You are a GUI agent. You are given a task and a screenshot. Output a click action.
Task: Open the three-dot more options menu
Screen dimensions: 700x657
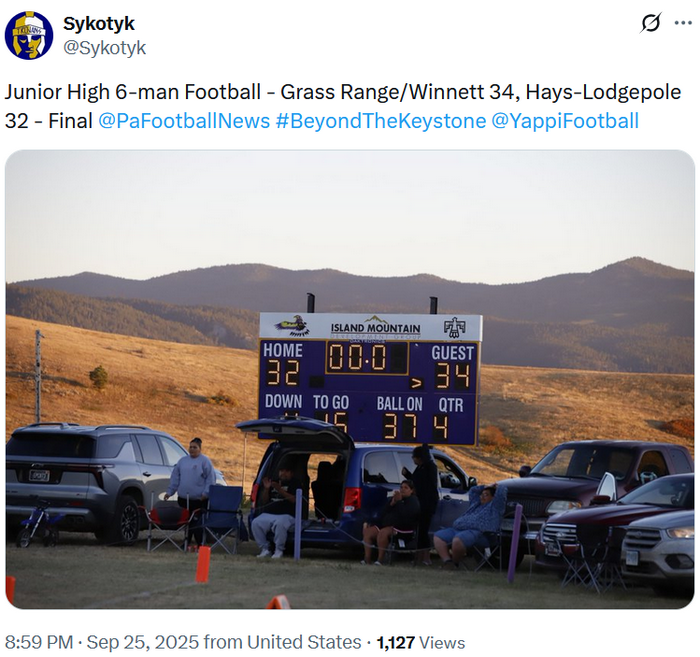(x=683, y=23)
